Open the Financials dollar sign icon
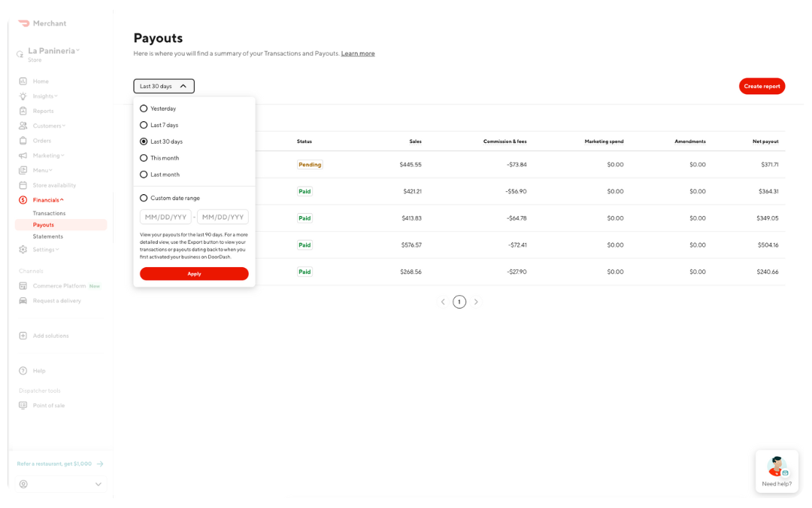The image size is (812, 508). (x=24, y=199)
